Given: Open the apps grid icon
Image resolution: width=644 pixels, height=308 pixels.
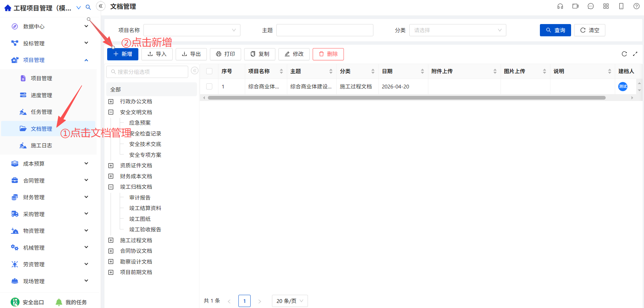Looking at the screenshot, I should point(606,6).
